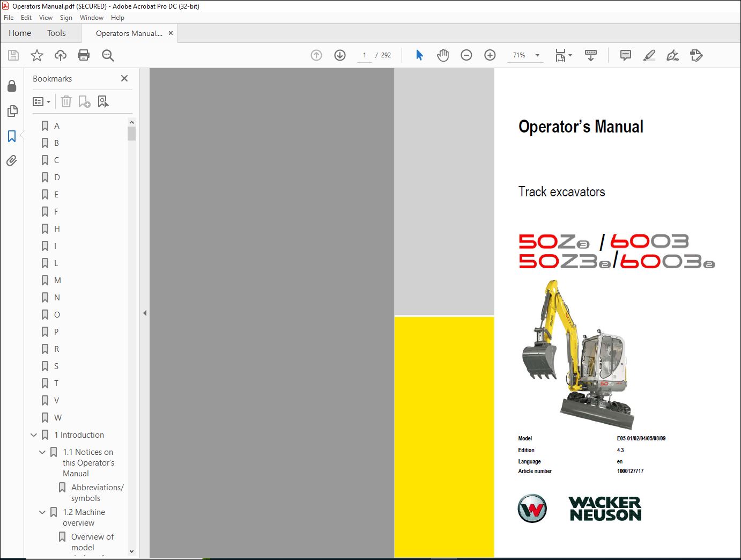Open bookmark M

(57, 281)
